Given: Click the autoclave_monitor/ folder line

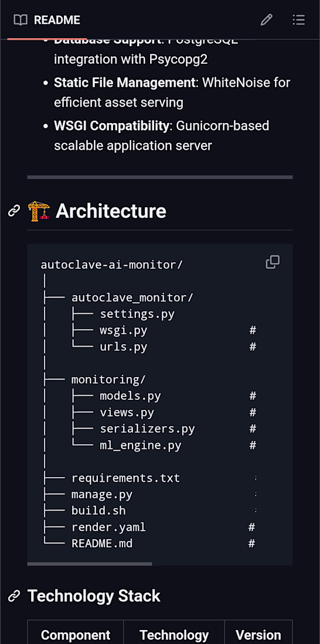Looking at the screenshot, I should [x=132, y=298].
